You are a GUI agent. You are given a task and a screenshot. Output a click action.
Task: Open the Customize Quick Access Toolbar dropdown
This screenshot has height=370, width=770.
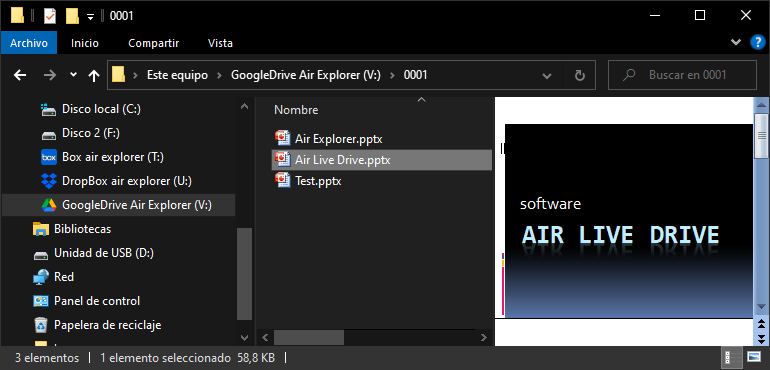[x=90, y=16]
